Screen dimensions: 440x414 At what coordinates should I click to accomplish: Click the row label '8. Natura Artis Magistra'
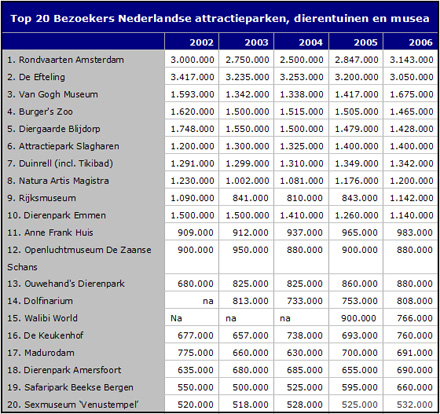tap(58, 181)
